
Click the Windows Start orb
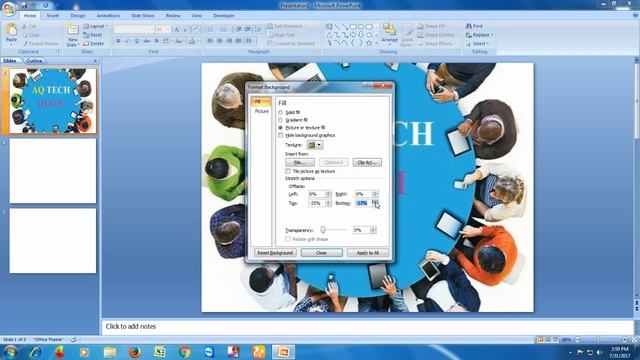(10, 352)
